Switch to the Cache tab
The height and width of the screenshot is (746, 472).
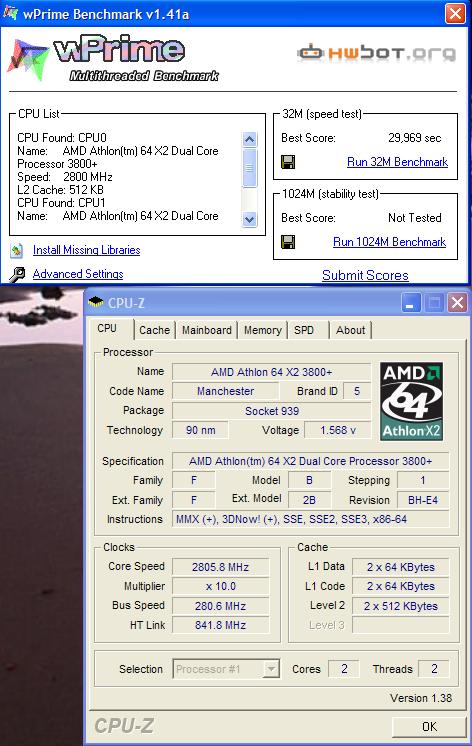(x=155, y=330)
